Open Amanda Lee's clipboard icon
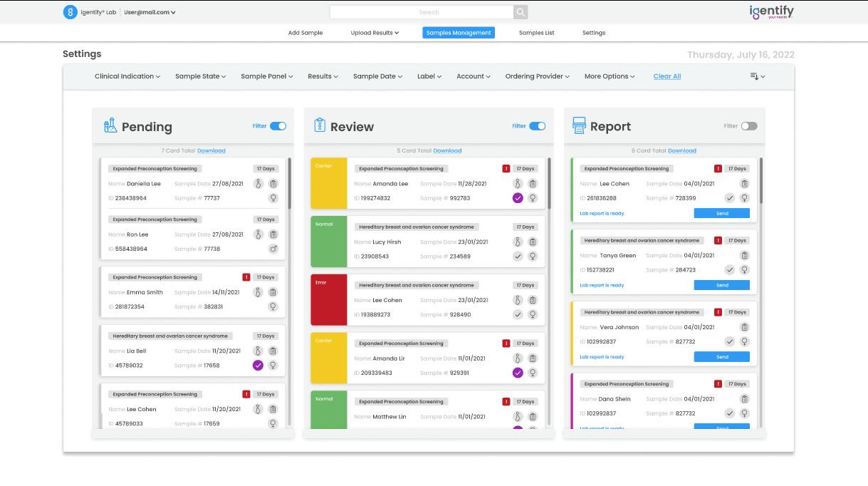868x486 pixels. coord(533,184)
